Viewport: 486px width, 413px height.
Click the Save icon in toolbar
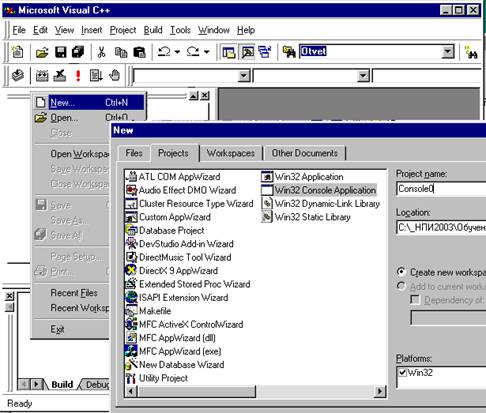click(61, 52)
